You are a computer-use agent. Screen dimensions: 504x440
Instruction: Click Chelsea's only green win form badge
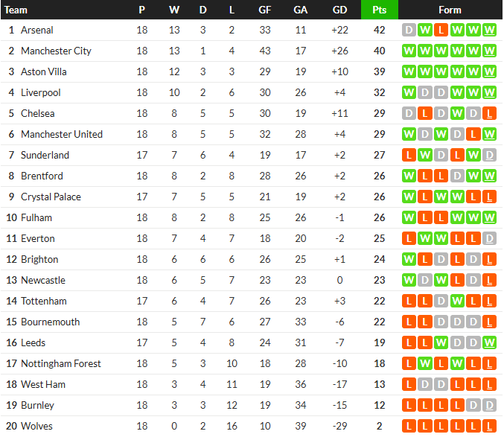[x=457, y=113]
